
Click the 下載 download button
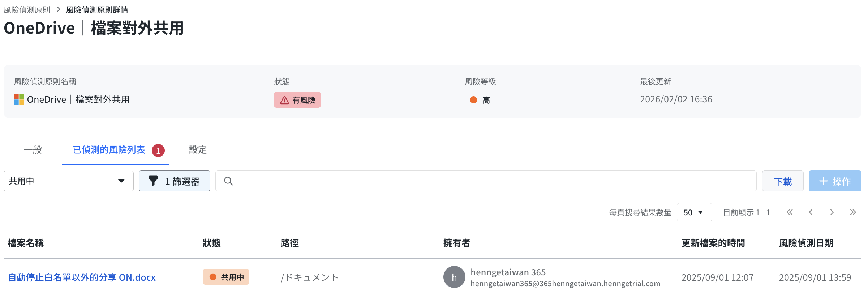coord(783,181)
